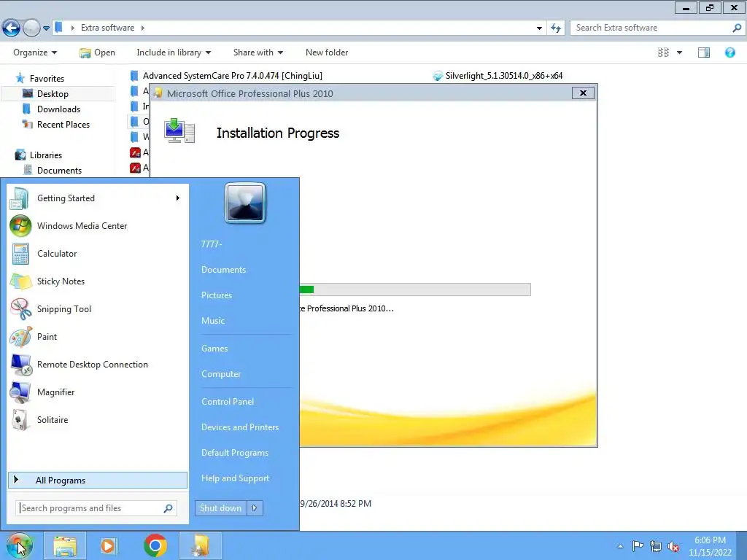Open Games from Start menu
This screenshot has height=560, width=747.
[x=214, y=349]
